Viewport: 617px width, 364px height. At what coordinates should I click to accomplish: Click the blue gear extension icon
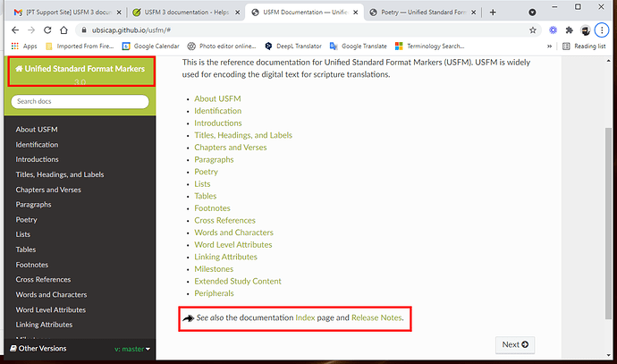pos(553,30)
